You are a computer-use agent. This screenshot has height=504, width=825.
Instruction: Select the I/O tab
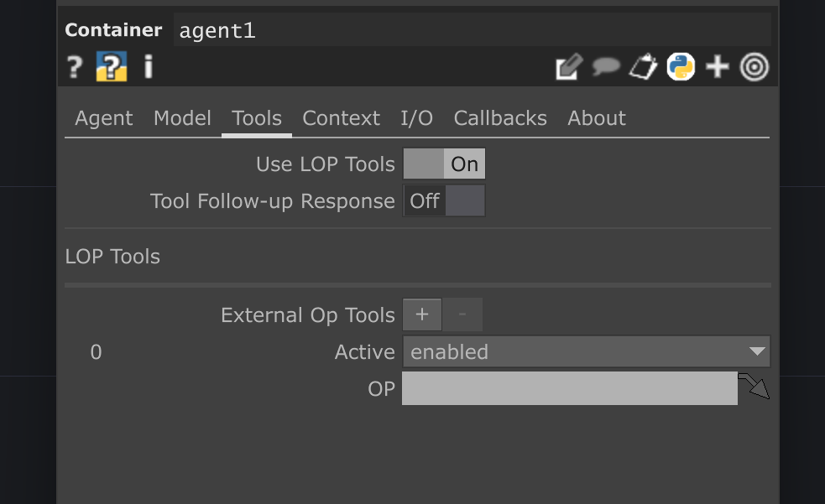(x=416, y=118)
